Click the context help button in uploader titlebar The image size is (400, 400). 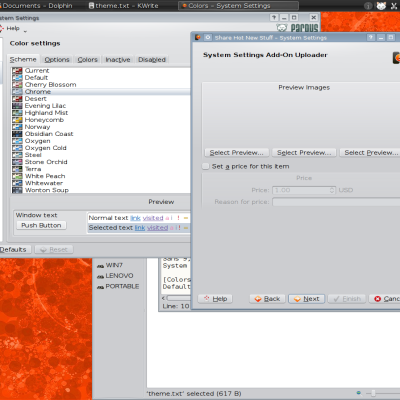click(371, 38)
